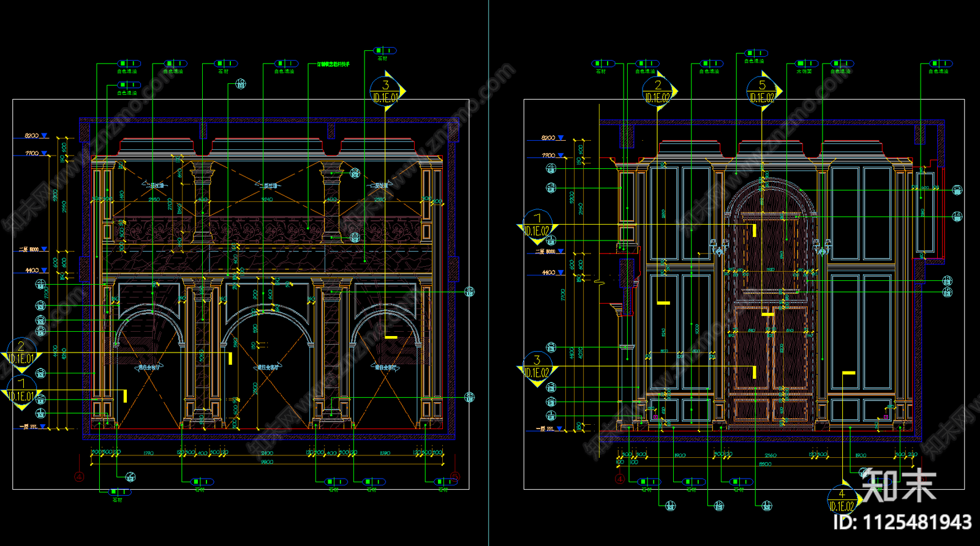The width and height of the screenshot is (980, 546).
Task: Pick section marker 1 ID.1E.01
Action: 21,392
